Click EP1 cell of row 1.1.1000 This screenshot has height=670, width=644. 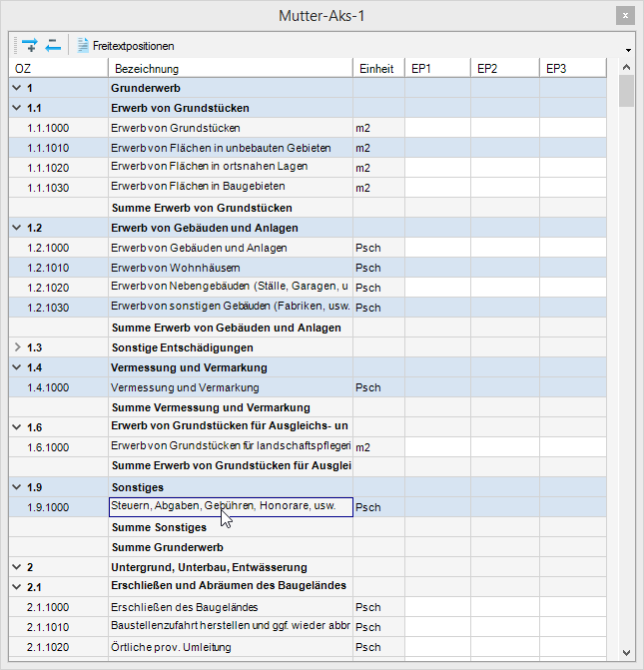(x=437, y=128)
